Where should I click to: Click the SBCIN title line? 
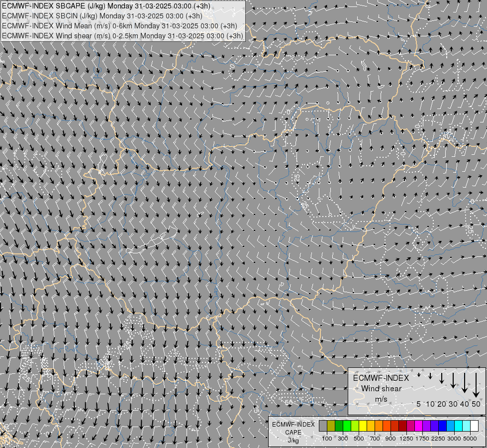(x=102, y=16)
